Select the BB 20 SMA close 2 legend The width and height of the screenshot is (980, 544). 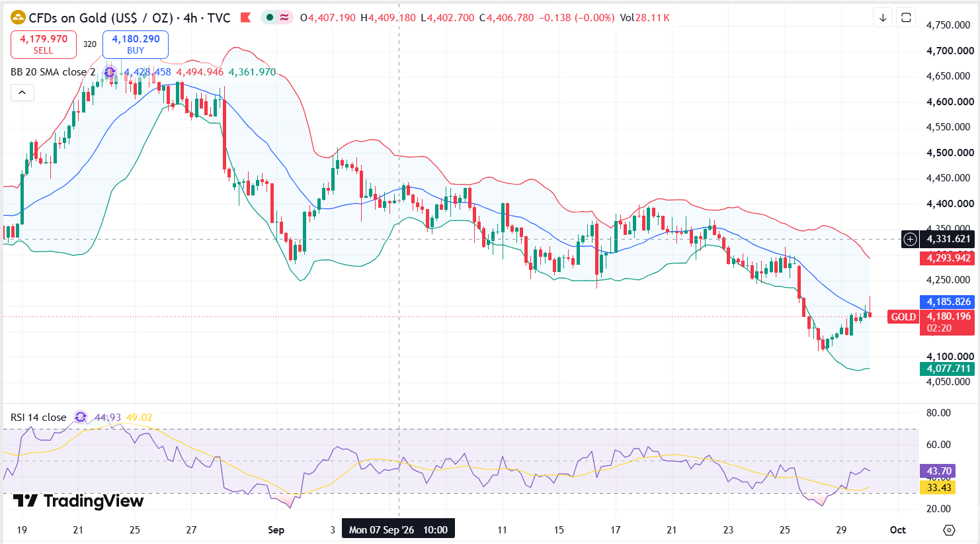[x=53, y=72]
